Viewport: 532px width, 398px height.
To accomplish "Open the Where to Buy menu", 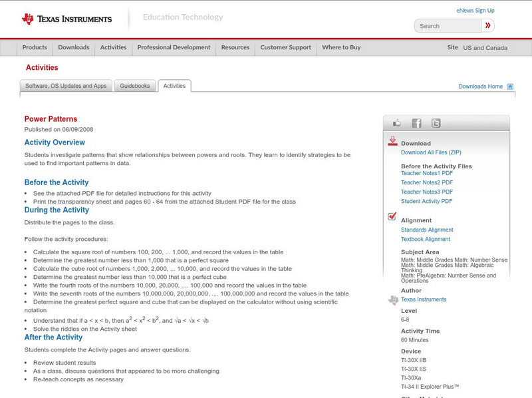I will [x=341, y=47].
